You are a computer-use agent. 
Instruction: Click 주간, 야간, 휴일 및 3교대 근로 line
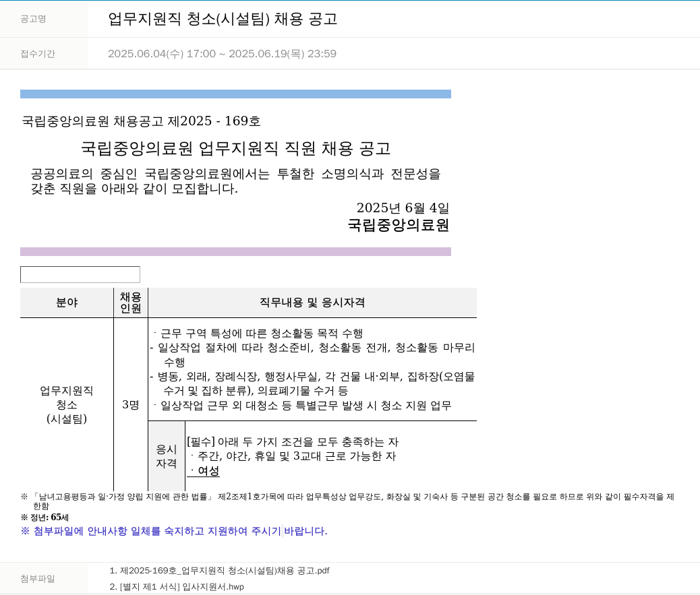[x=293, y=456]
